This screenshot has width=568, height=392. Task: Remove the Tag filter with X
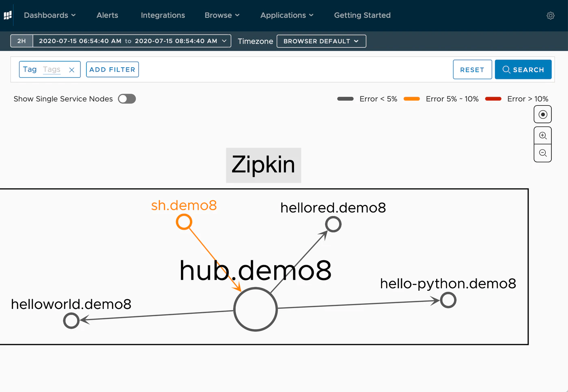(x=72, y=70)
